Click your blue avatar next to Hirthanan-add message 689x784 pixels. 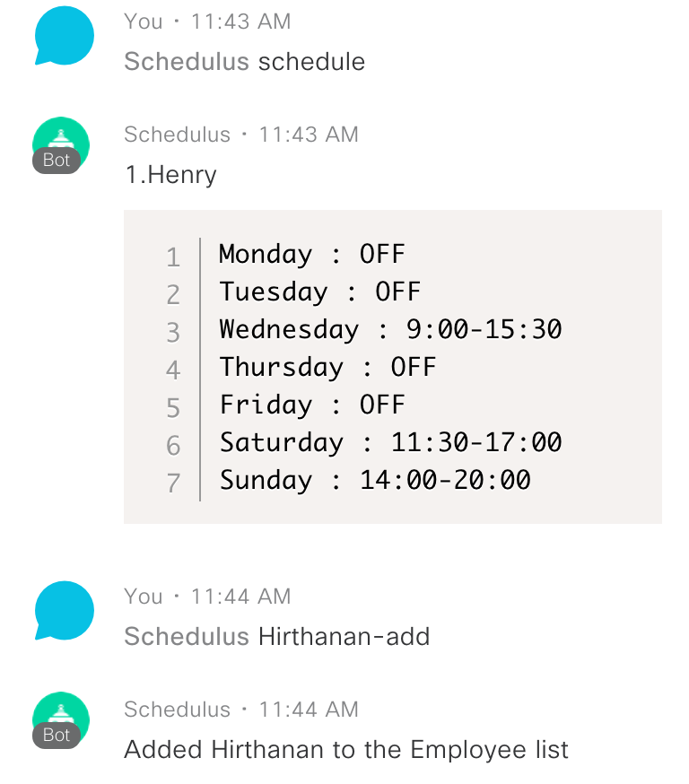pos(64,611)
